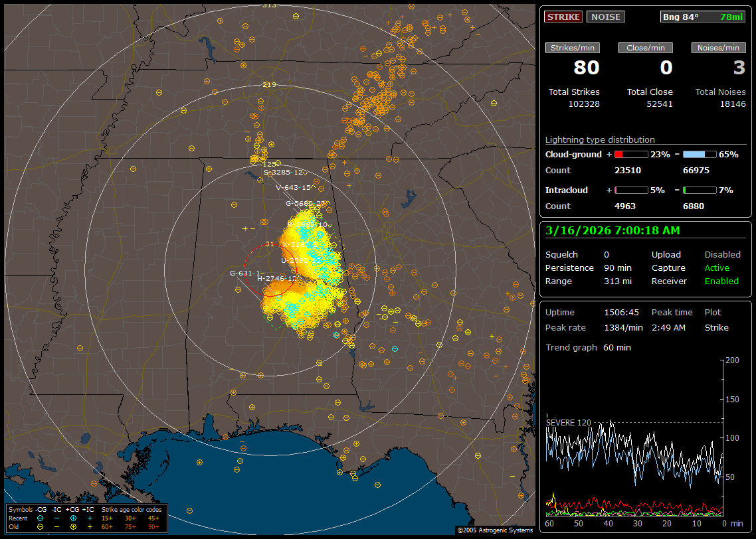Click the Noises/min label button

pos(718,48)
